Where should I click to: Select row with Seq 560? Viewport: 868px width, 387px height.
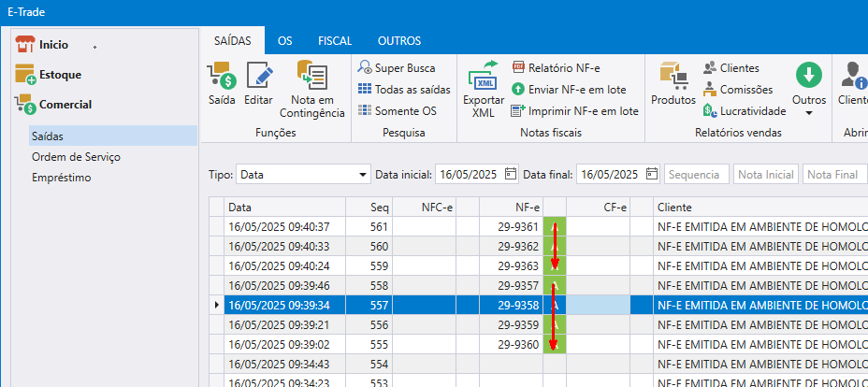(x=539, y=246)
